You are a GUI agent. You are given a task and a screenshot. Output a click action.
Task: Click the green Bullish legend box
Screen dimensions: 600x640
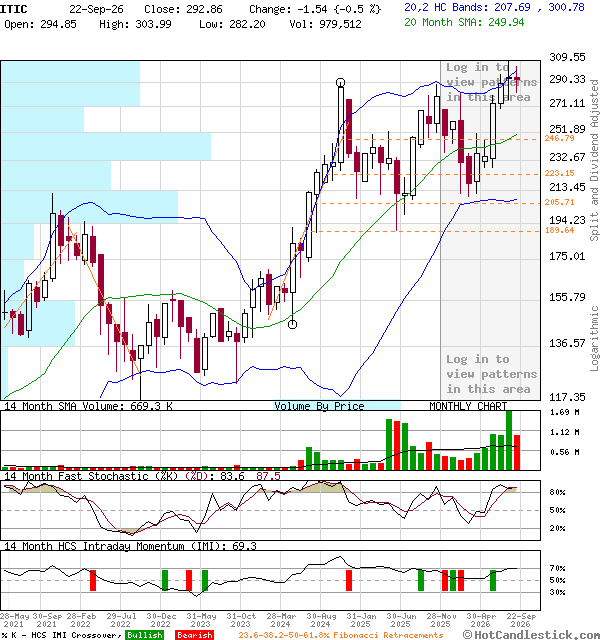145,635
